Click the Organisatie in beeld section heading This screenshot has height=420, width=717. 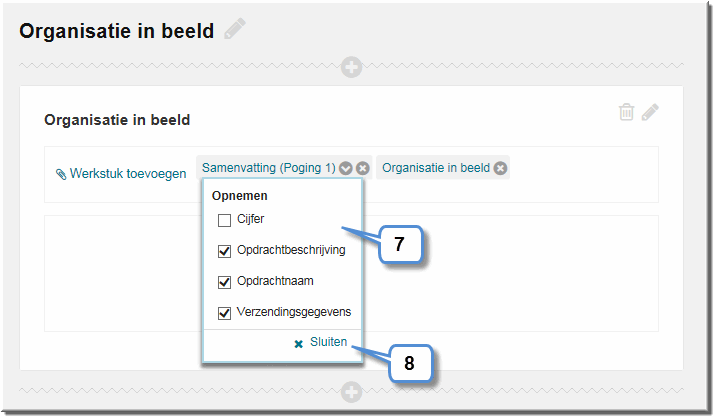[117, 120]
